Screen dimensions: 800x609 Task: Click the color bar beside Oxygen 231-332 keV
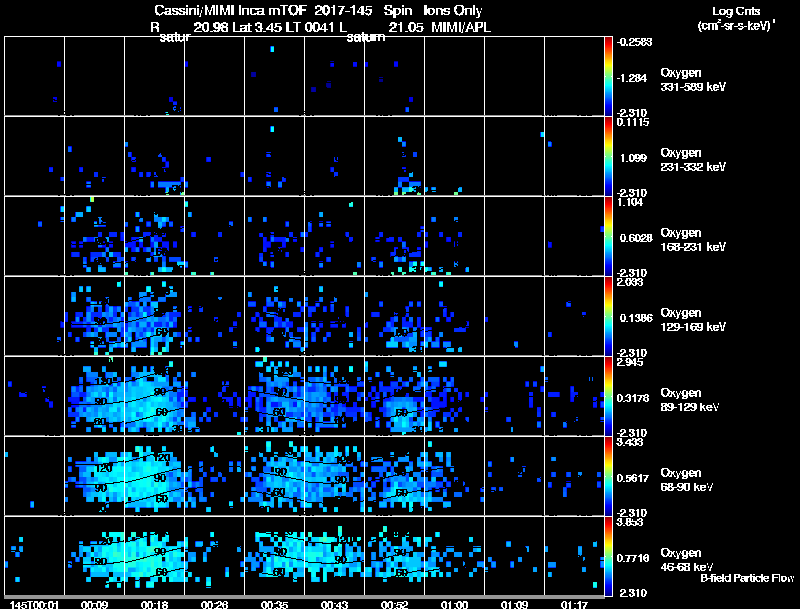click(608, 156)
